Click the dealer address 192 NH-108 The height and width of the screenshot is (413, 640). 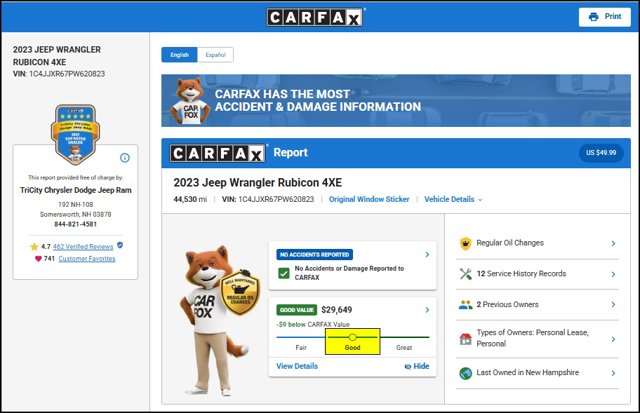pyautogui.click(x=76, y=204)
